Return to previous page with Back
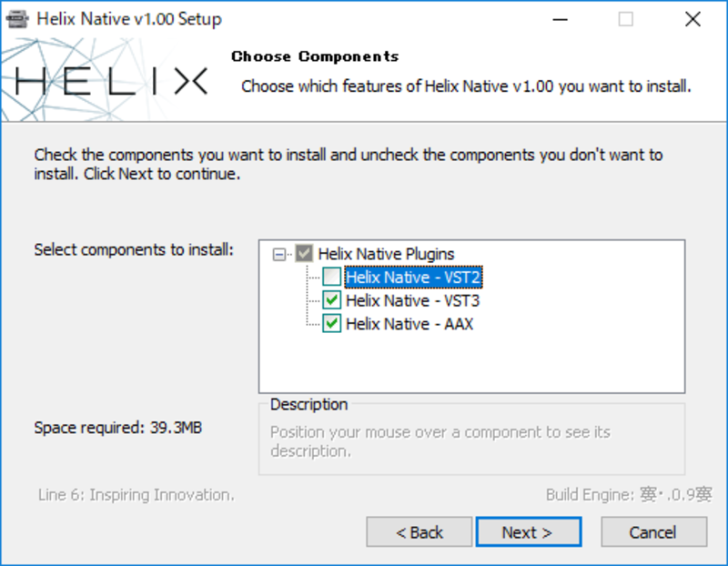Image resolution: width=728 pixels, height=566 pixels. point(420,531)
